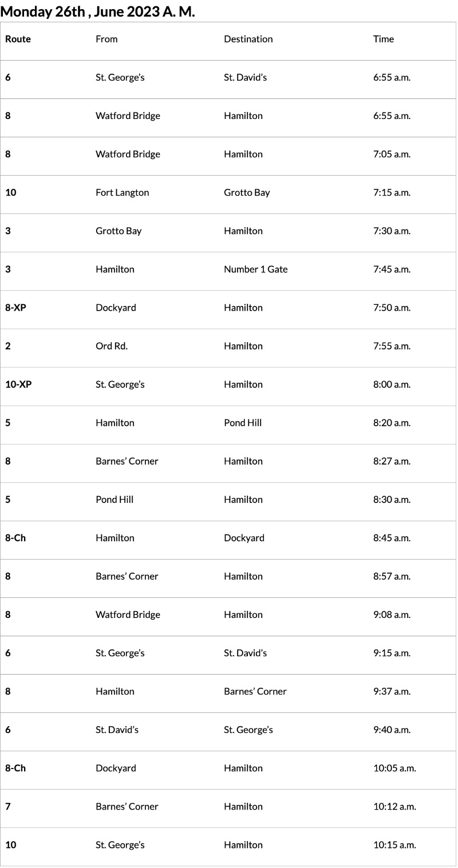Select the Pond Hill destination cell
Screen dimensions: 458x868
(243, 422)
